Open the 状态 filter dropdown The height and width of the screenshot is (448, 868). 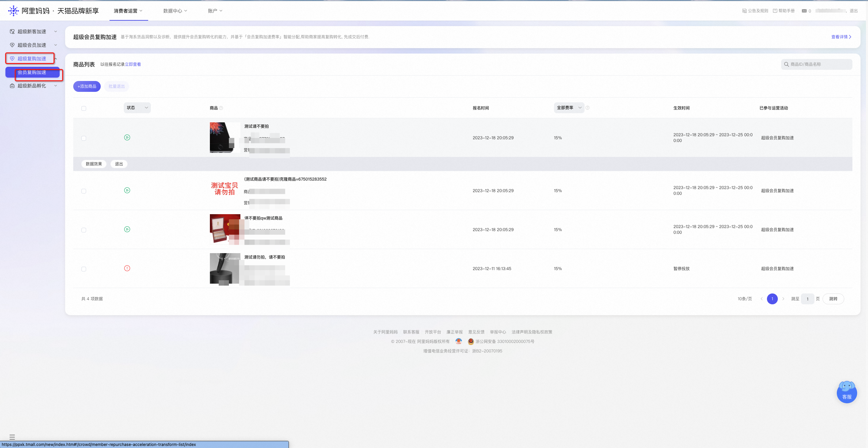137,108
